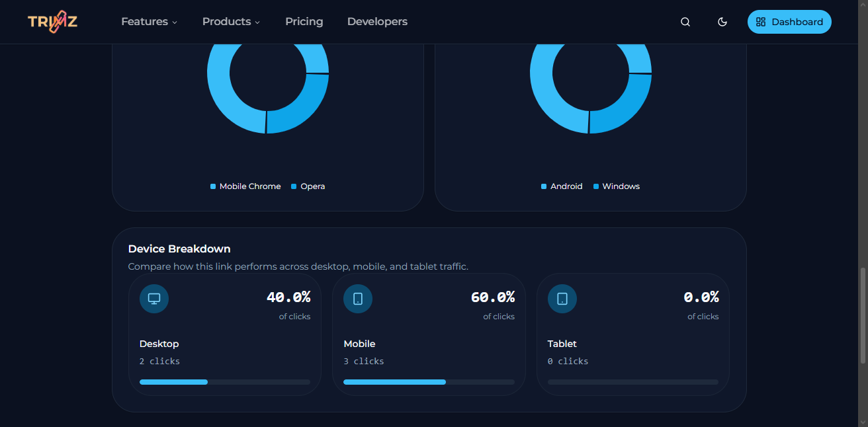Expand the Features chevron arrow
Screen dimensions: 868x427
175,22
